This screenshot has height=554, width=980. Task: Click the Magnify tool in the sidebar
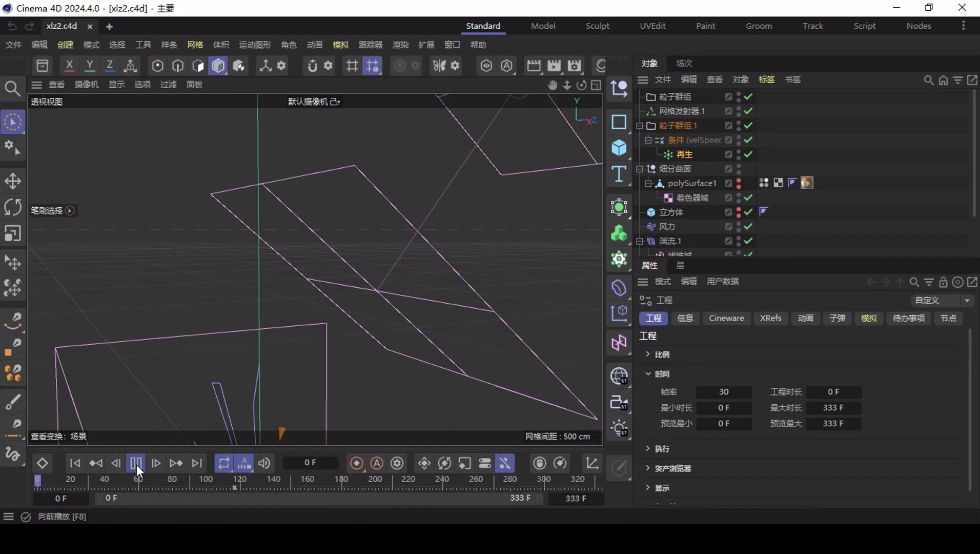coord(12,88)
